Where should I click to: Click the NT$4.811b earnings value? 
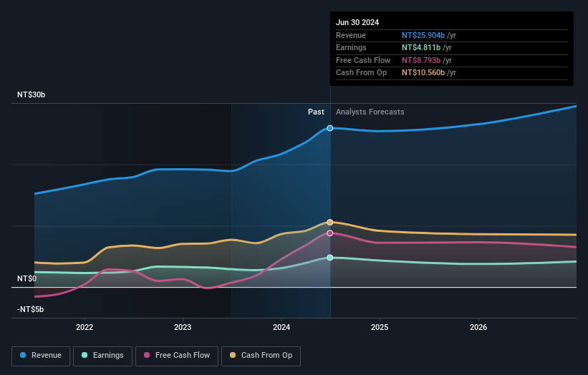click(421, 47)
